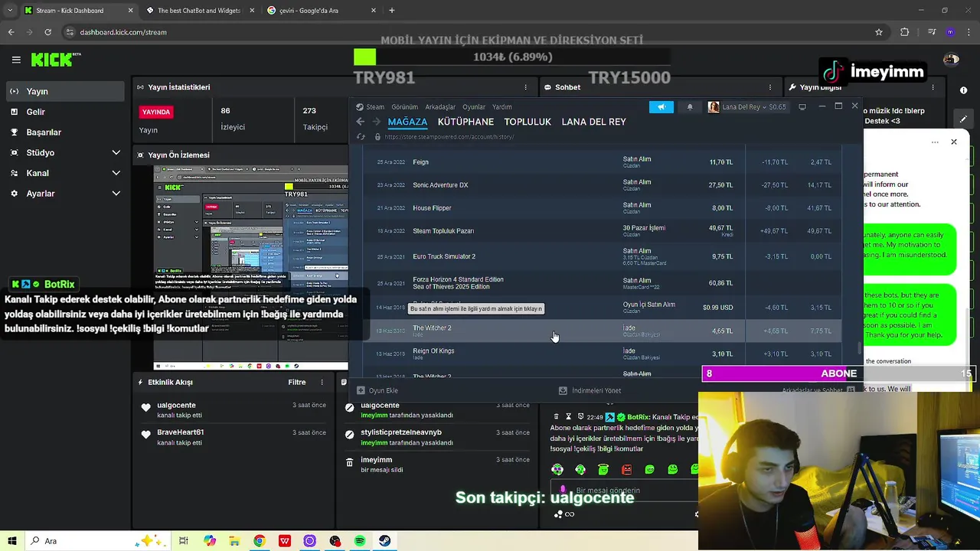The width and height of the screenshot is (980, 551).
Task: Open Yayın İstatistikleri panel options menu
Action: [525, 87]
